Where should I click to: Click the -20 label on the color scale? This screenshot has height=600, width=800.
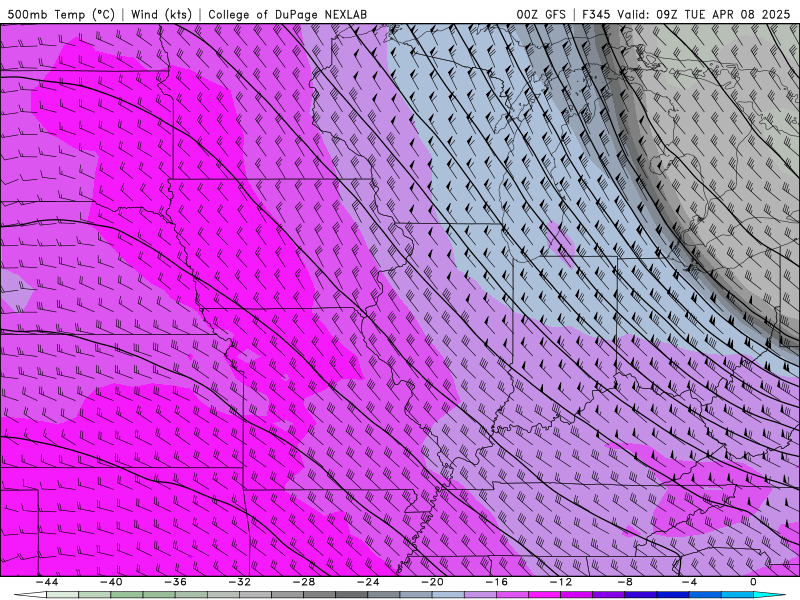pyautogui.click(x=432, y=582)
